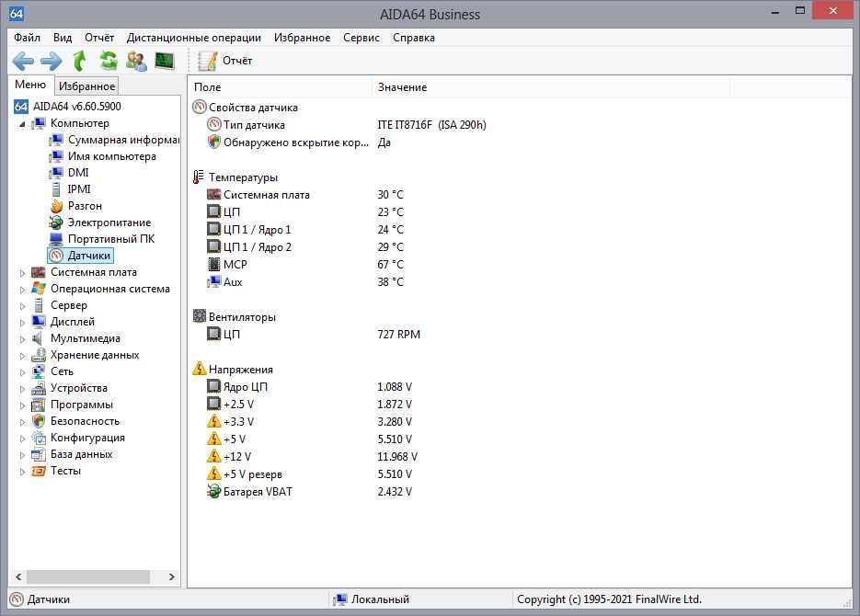Open the Справка menu
This screenshot has height=616, width=860.
click(414, 38)
